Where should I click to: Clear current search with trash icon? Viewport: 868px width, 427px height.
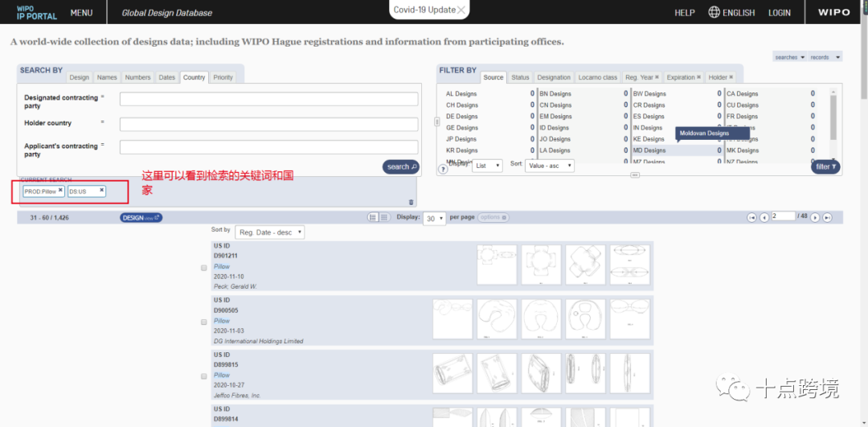click(411, 202)
